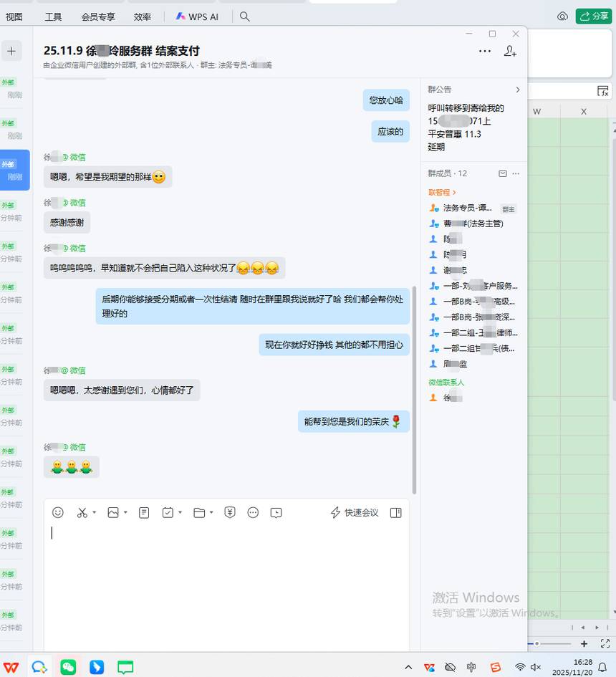Viewport: 616px width, 677px height.
Task: Click message 现在你就好好挣钱 其他的都不用担心
Action: 334,345
